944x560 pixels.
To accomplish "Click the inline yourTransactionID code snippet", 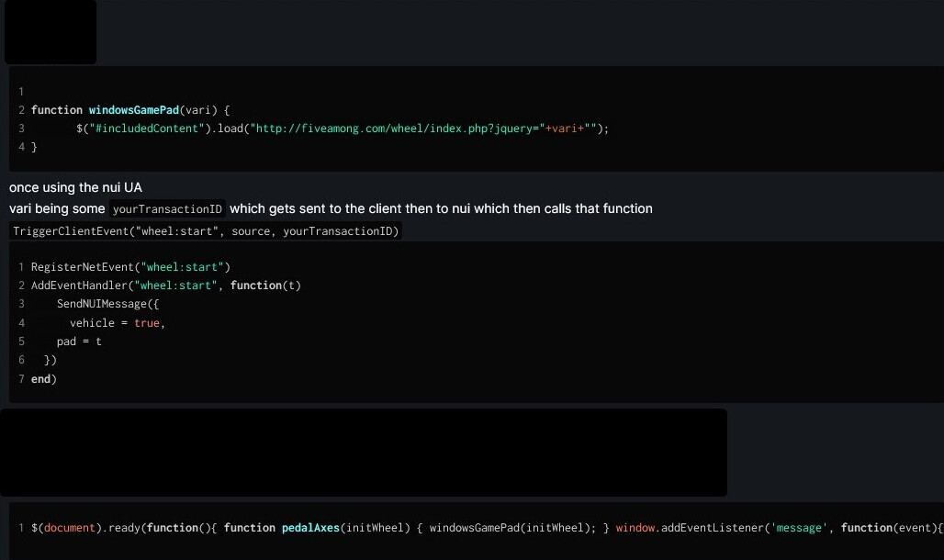I will click(167, 209).
